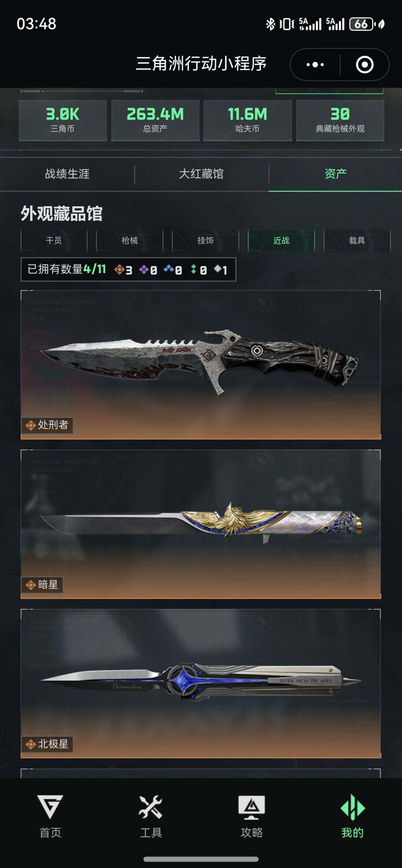Switch to the 战绩生涯 tab
402x868 pixels.
67,174
